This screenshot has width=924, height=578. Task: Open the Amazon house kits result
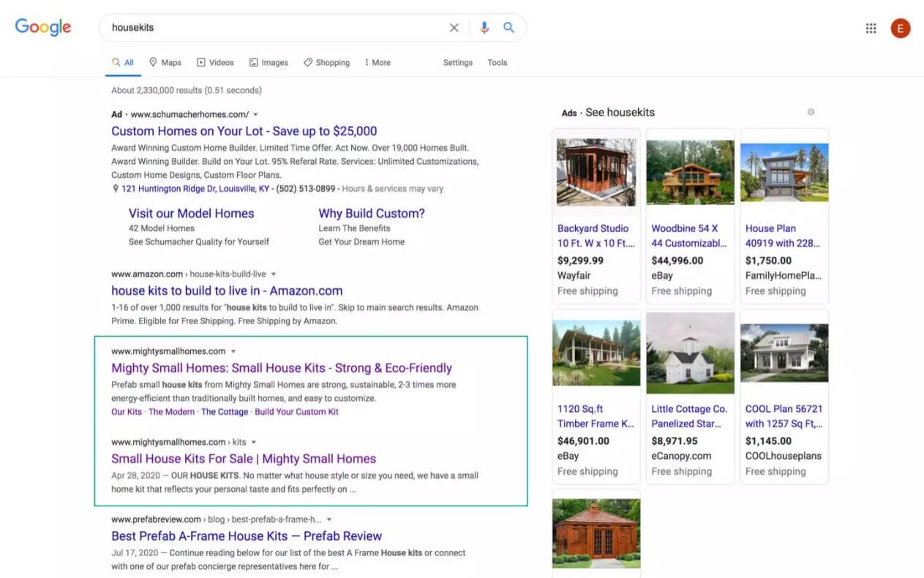click(227, 291)
